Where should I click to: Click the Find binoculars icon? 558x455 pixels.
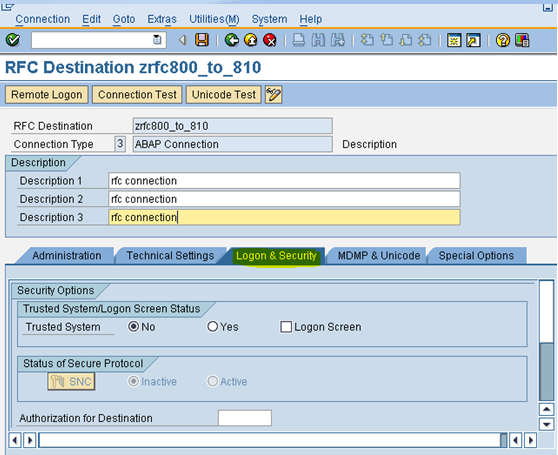(318, 40)
